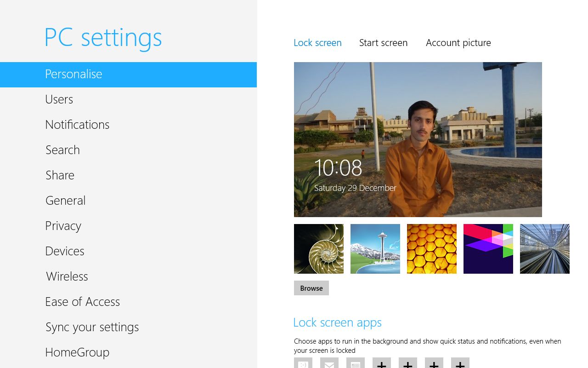588x368 pixels.
Task: Add an app in the first plus slot
Action: (x=382, y=363)
